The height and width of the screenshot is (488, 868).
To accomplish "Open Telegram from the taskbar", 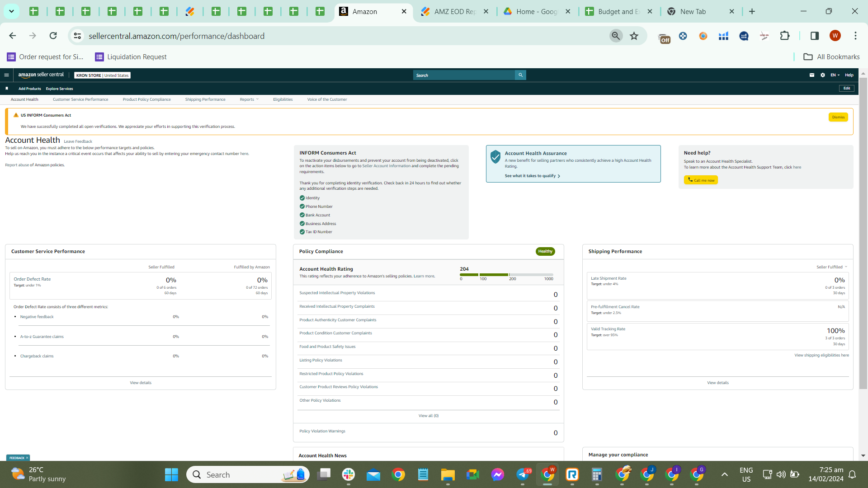I will 523,474.
